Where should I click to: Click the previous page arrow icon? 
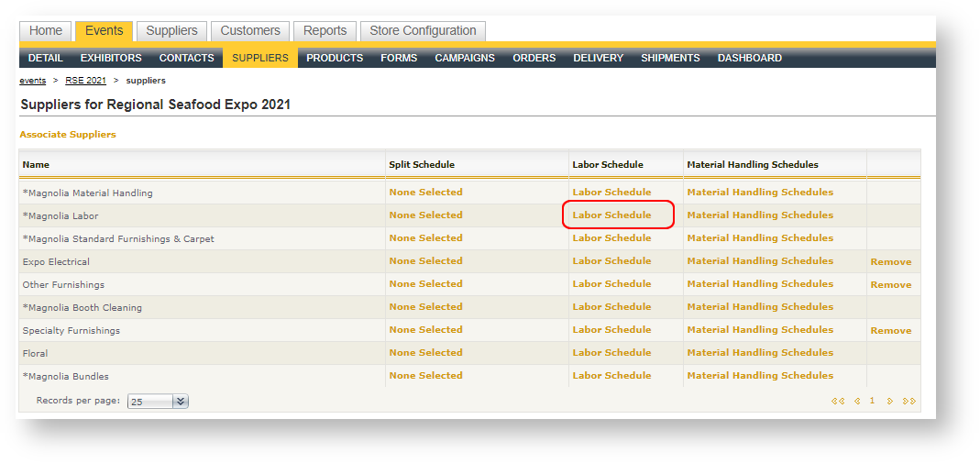857,402
